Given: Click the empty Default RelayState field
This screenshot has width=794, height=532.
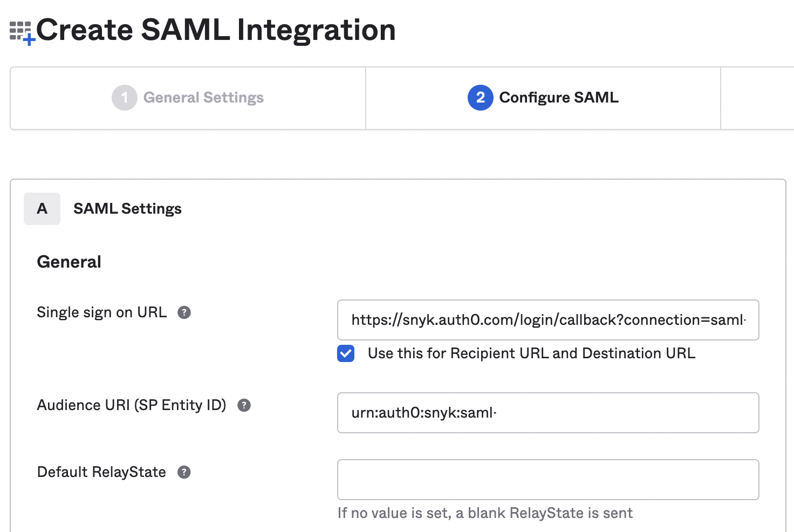Looking at the screenshot, I should coord(548,479).
